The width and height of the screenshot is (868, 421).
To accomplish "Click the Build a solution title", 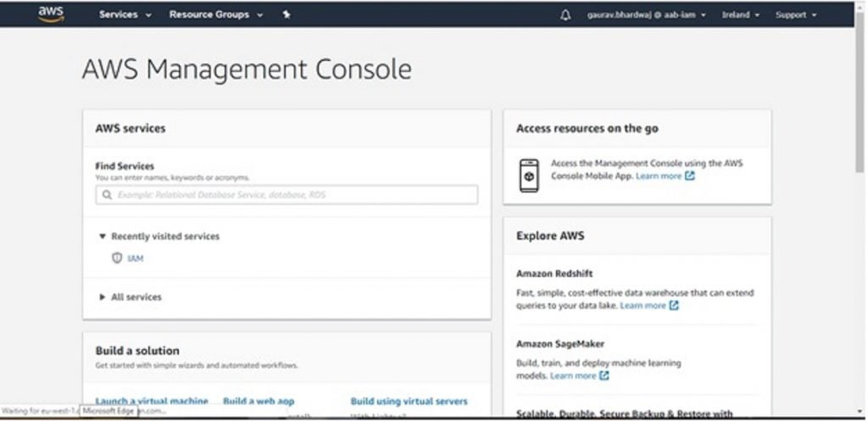I will pyautogui.click(x=137, y=351).
